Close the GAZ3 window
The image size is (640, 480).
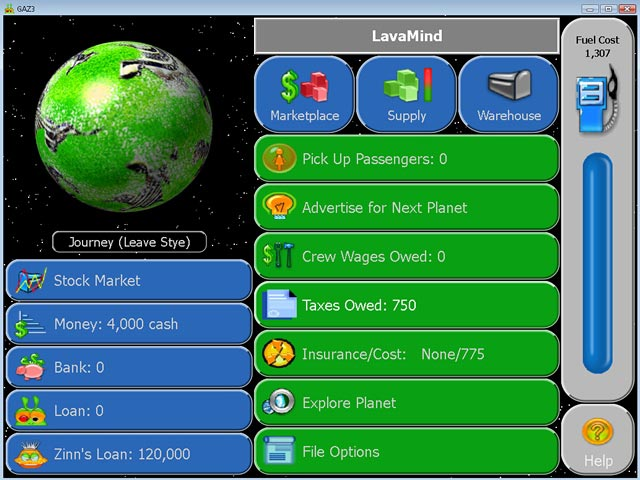click(x=627, y=8)
